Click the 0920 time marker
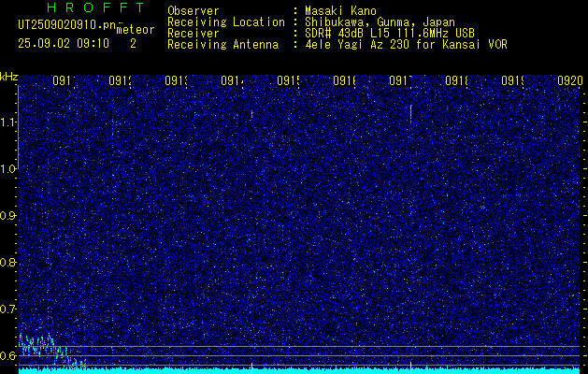Viewport: 588px width, 374px height. (x=570, y=80)
